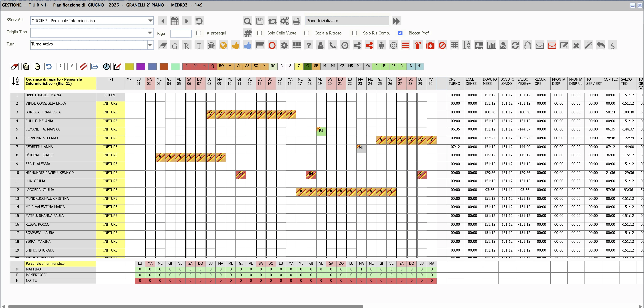Click the orange thumbs-up icon
The width and height of the screenshot is (644, 308).
[235, 45]
